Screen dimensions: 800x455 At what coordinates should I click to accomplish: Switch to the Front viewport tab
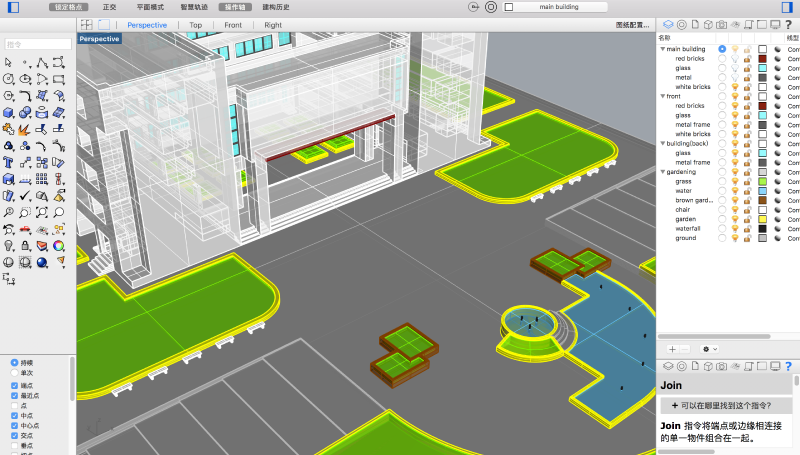tap(232, 24)
